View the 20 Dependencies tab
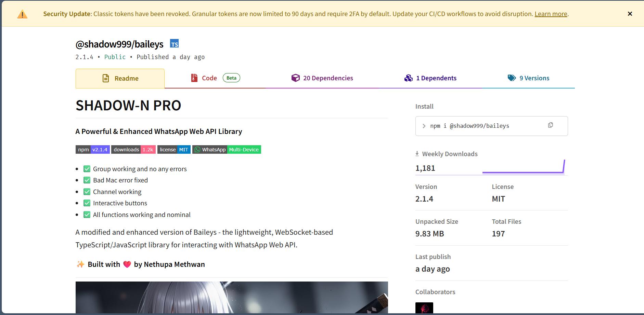 [322, 78]
